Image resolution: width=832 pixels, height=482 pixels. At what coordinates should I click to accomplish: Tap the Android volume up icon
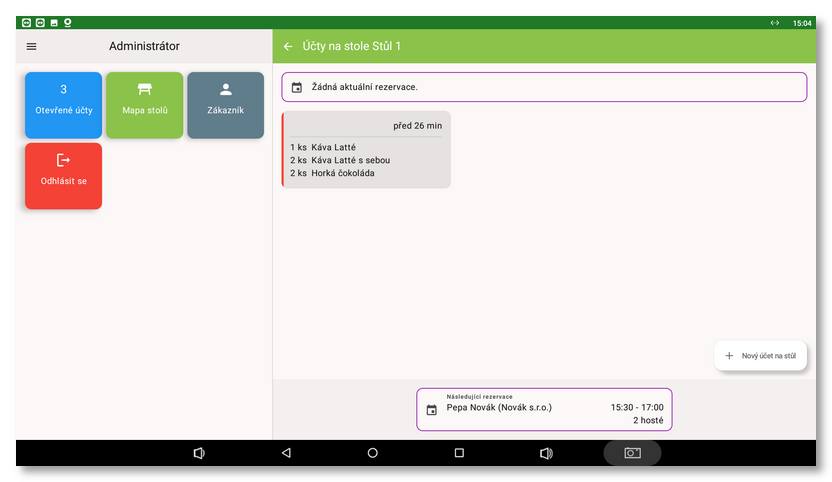pos(546,453)
